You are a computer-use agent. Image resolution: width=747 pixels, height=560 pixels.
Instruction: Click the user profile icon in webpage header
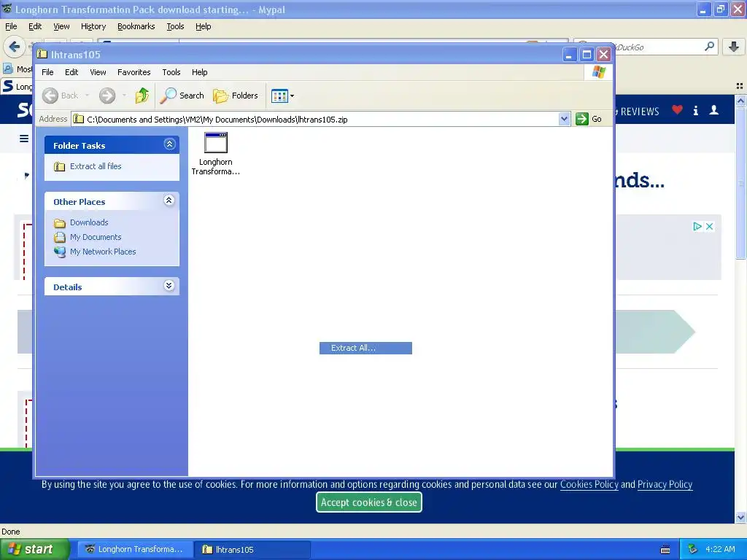point(714,110)
